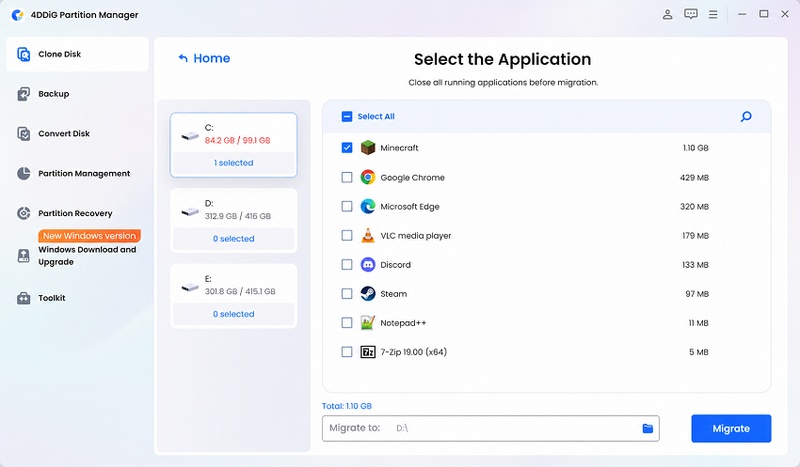Open the feedback chat icon
This screenshot has width=800, height=467.
691,14
